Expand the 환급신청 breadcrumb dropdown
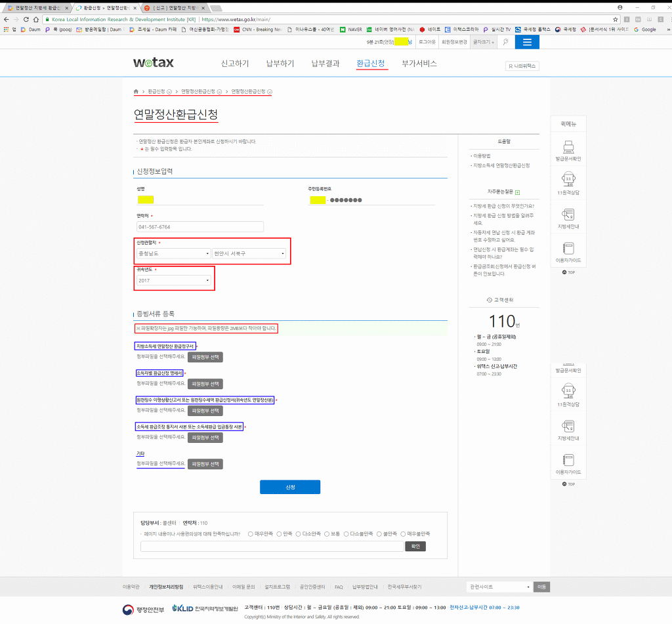Screen dimensions: 672x624 tap(169, 92)
